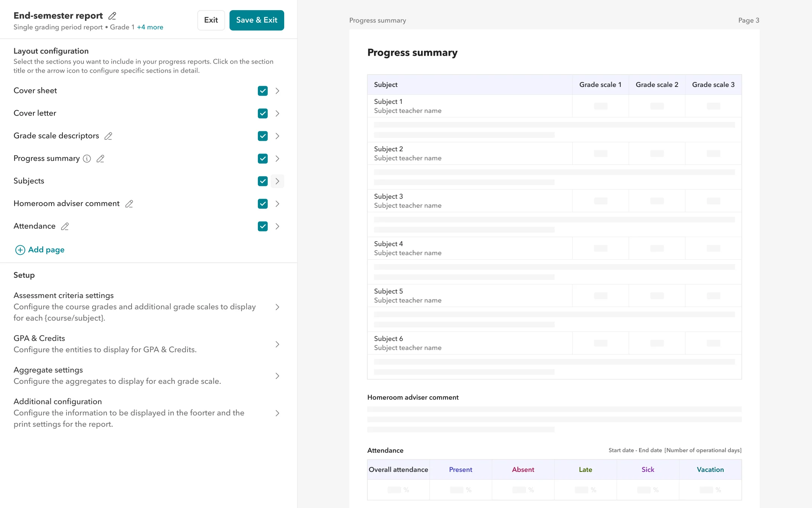Click the pencil icon beside Attendance
Screen dimensions: 812x508
point(65,226)
